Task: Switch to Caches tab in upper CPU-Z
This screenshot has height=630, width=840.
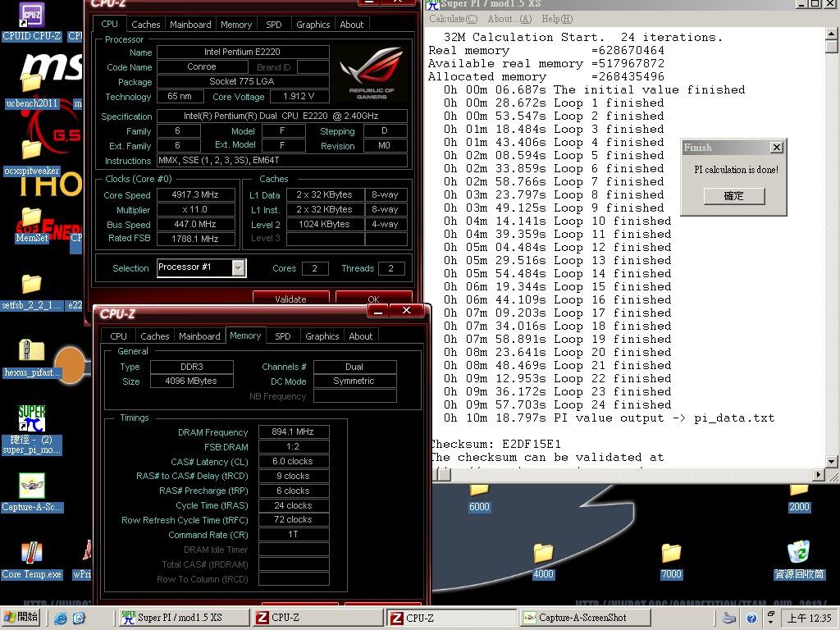Action: [146, 25]
